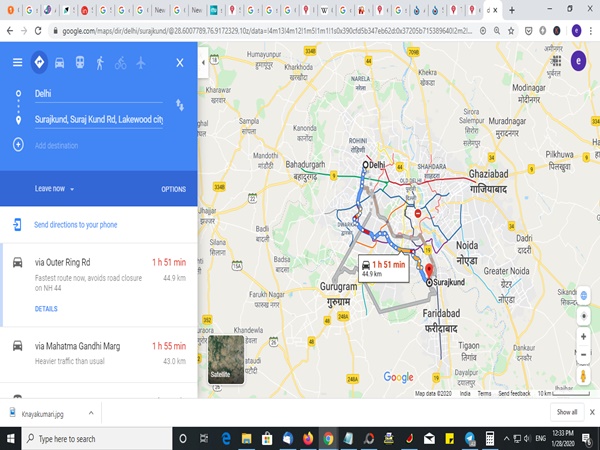Expand Knayakumari.jpg download options
This screenshot has width=600, height=450.
coord(91,413)
